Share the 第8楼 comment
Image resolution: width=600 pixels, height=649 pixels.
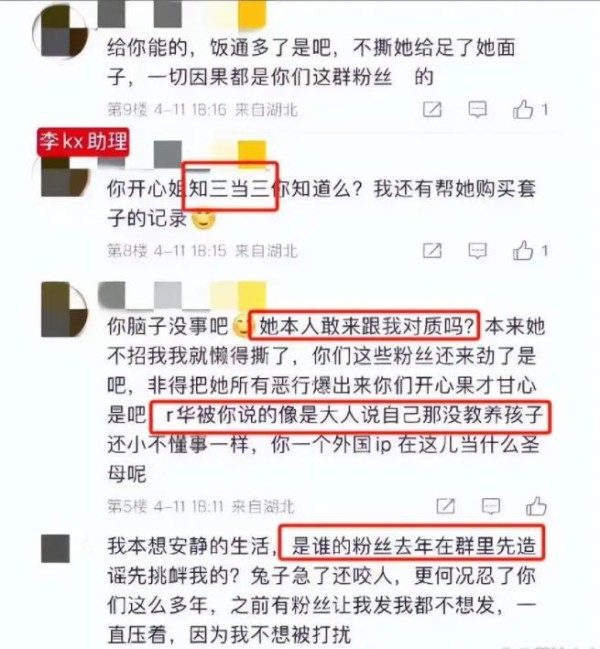tap(432, 250)
